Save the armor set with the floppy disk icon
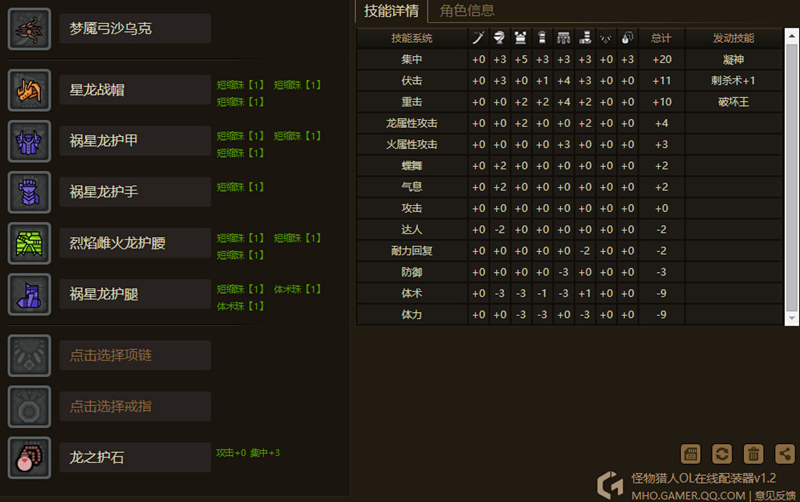The image size is (800, 502). 690,454
